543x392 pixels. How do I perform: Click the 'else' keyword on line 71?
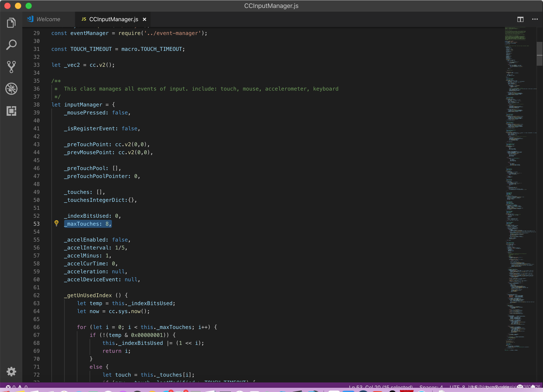tap(96, 367)
